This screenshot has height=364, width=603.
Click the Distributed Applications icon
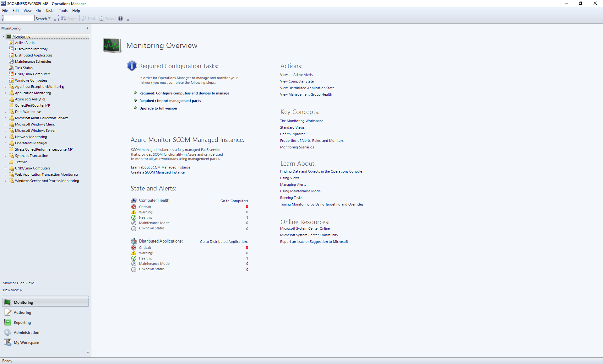tap(12, 55)
